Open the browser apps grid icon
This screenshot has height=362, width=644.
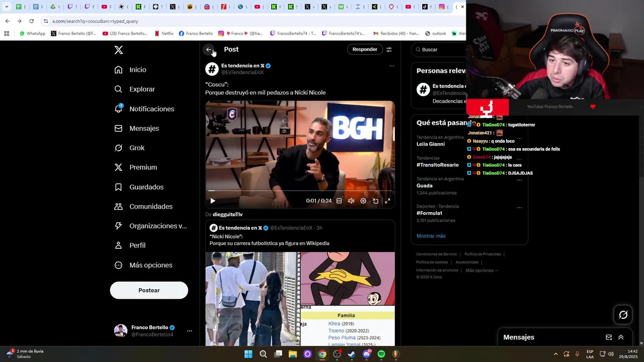click(x=7, y=34)
